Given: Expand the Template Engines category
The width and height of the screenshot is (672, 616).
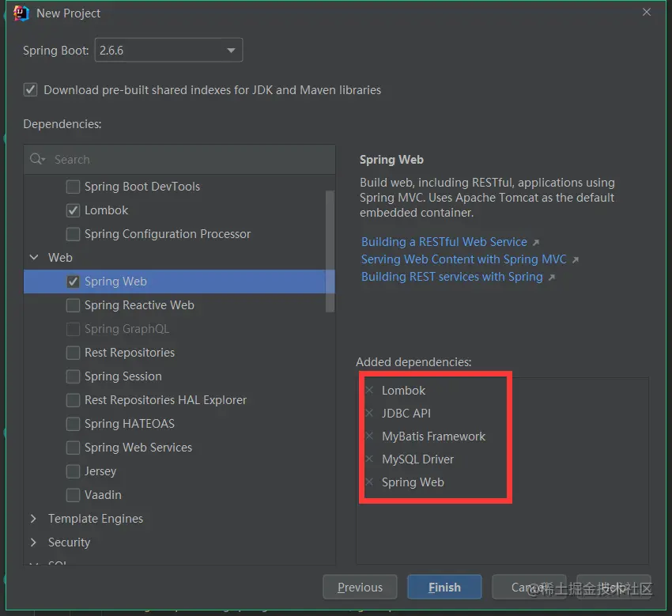Looking at the screenshot, I should [x=33, y=518].
